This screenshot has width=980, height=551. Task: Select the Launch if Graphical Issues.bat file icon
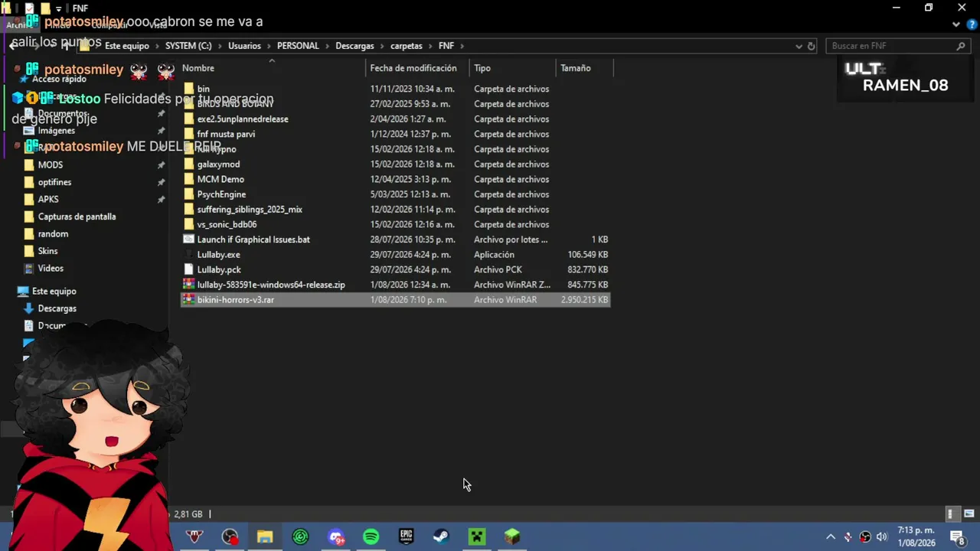tap(189, 240)
